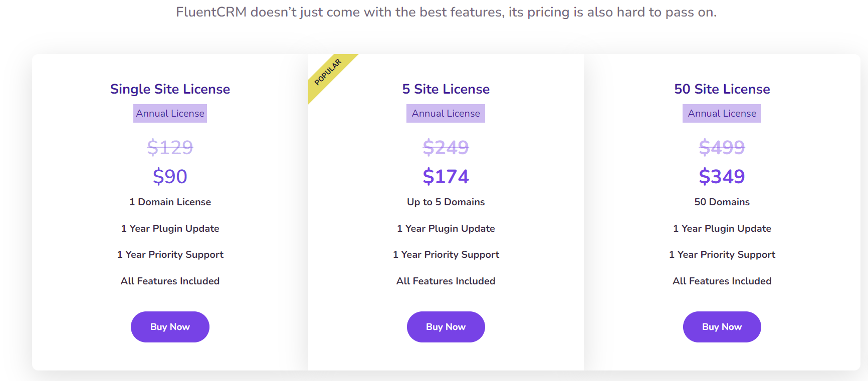Click the "50 Domains" feature line
868x381 pixels.
pyautogui.click(x=722, y=202)
